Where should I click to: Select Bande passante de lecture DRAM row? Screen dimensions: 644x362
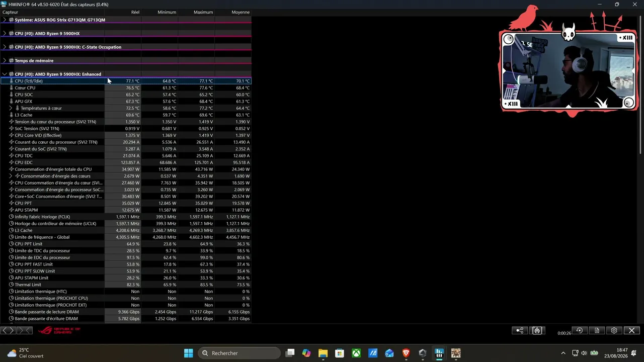click(x=126, y=312)
